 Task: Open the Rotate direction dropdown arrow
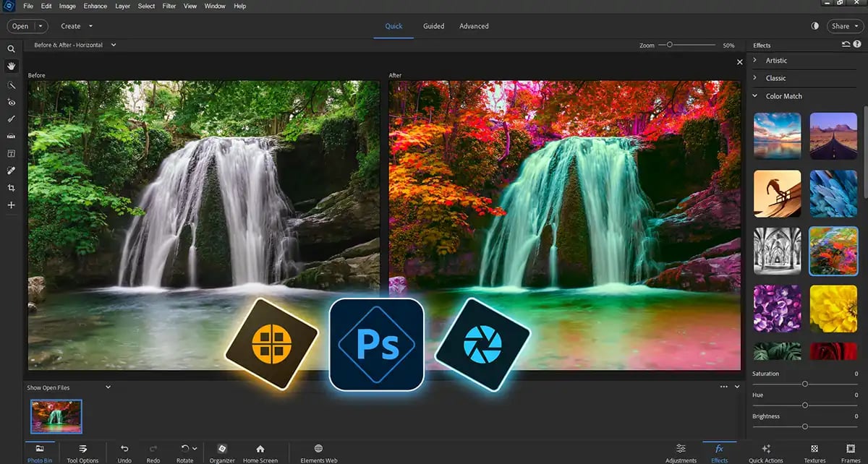(x=195, y=449)
